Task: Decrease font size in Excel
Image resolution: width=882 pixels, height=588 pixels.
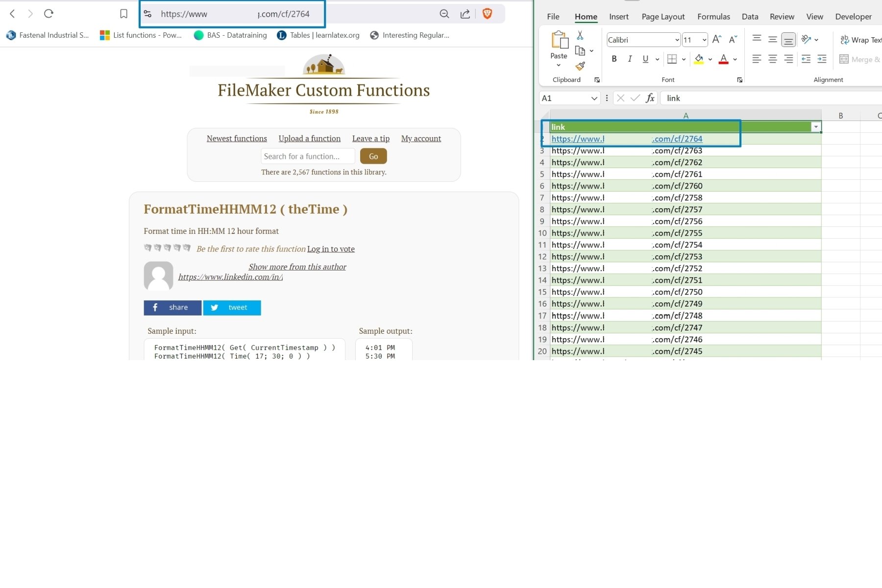Action: click(733, 40)
